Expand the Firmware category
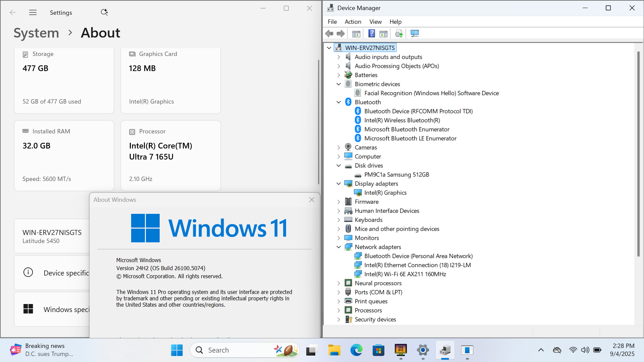This screenshot has height=362, width=644. point(338,202)
